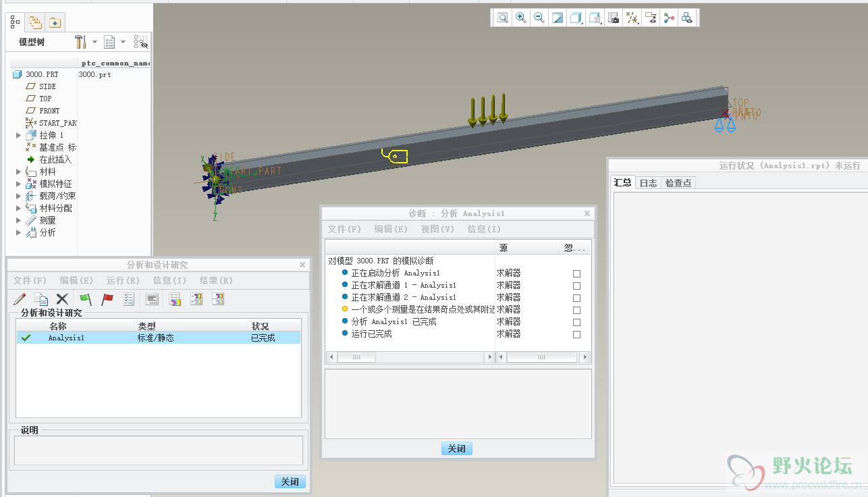Switch to the folder browser navigator tab

[34, 23]
